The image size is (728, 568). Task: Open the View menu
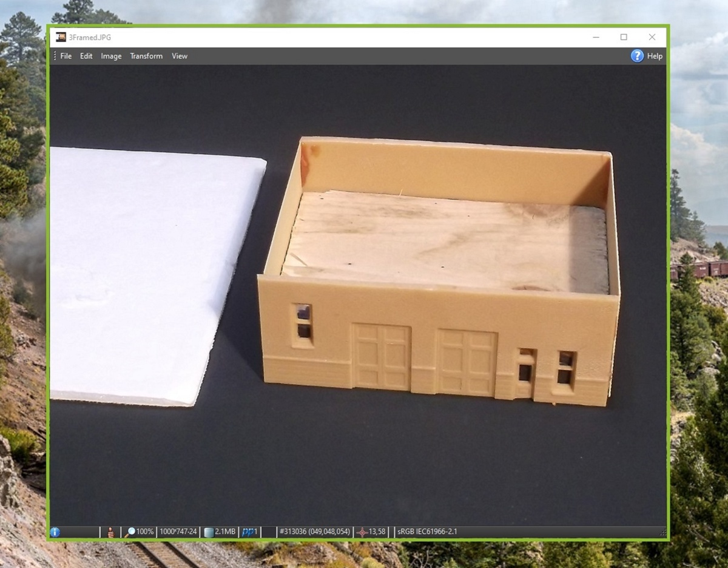pyautogui.click(x=180, y=56)
